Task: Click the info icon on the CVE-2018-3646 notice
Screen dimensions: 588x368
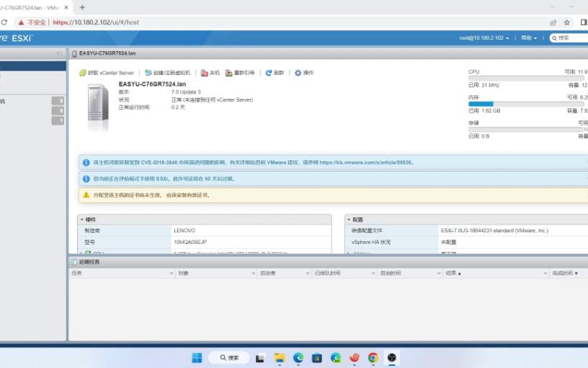Action: tap(86, 162)
